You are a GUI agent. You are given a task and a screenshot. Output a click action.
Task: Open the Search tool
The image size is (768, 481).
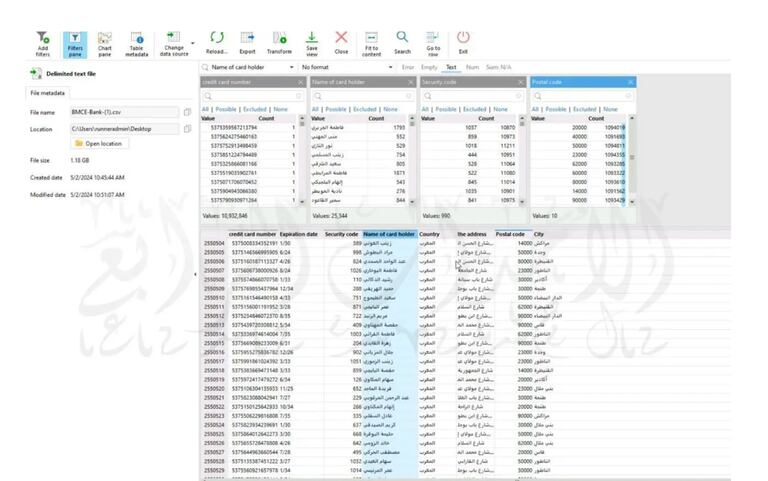[402, 41]
